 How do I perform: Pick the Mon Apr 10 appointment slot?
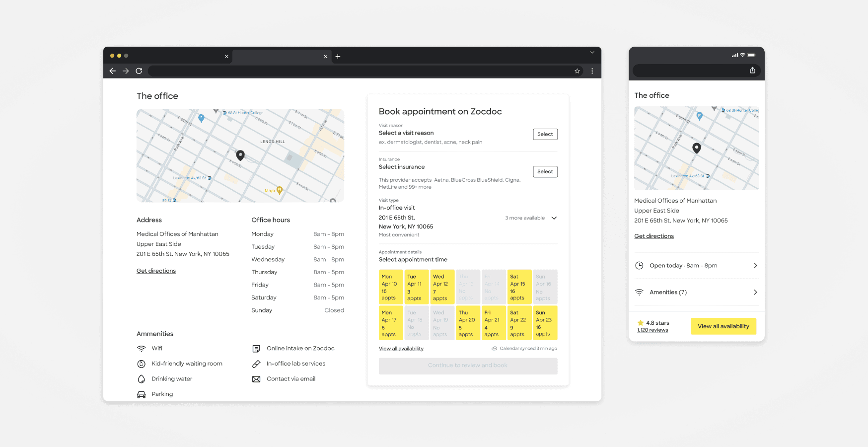coord(391,287)
